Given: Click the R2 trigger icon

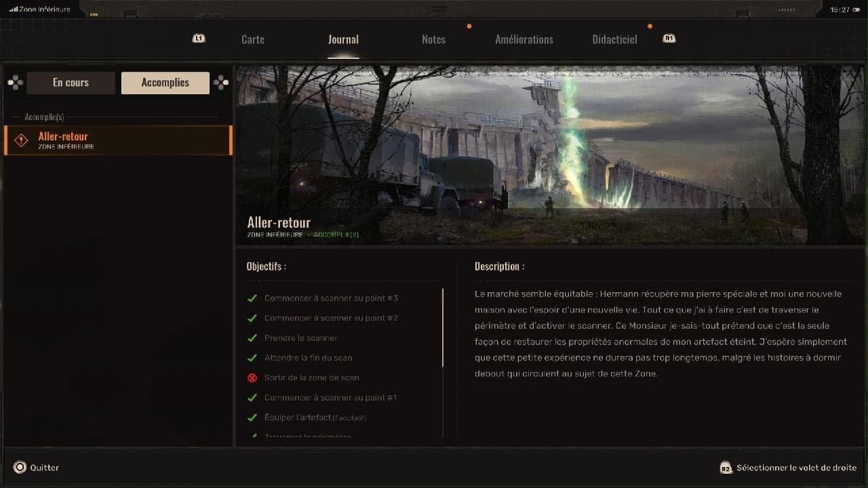Looking at the screenshot, I should pos(726,468).
